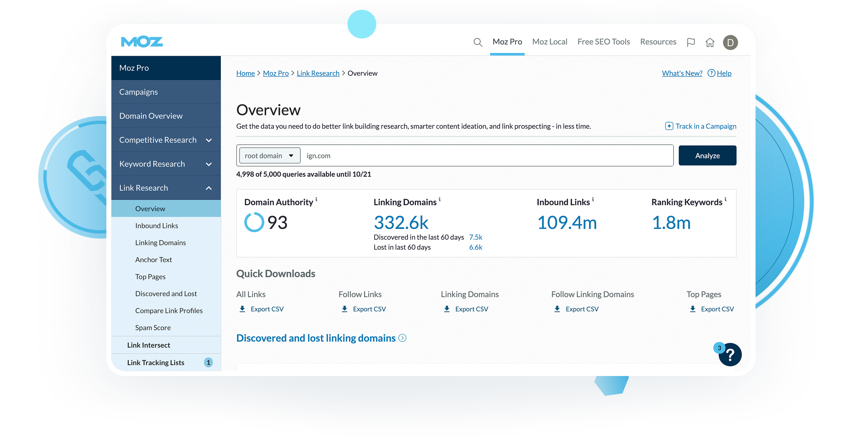Click the Domain Authority info icon
The image size is (868, 438).
tap(316, 199)
